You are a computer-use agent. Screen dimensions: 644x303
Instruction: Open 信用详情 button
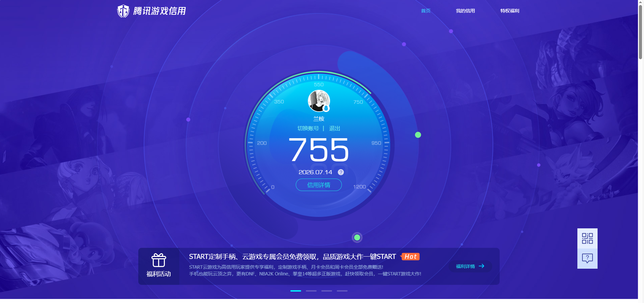coord(319,185)
